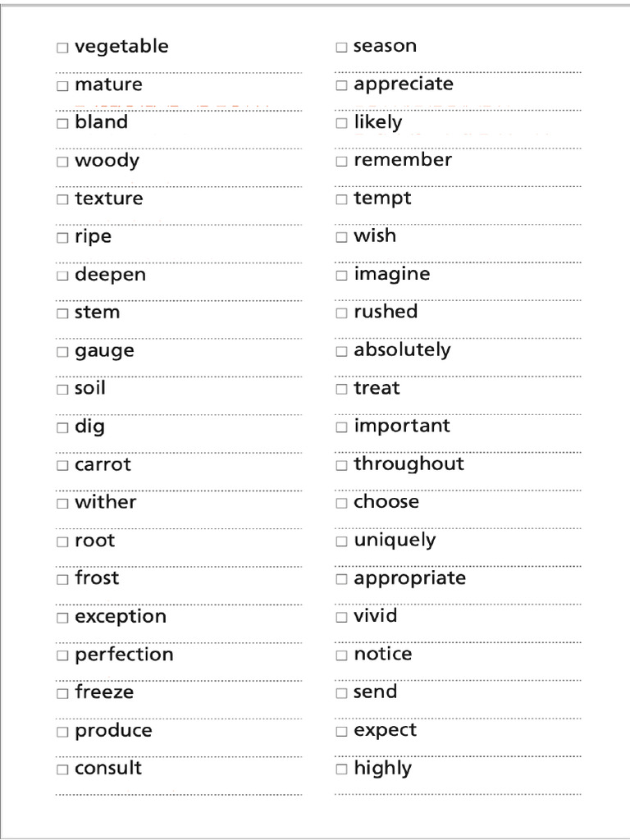Mark the consult checkbox
Image resolution: width=630 pixels, height=840 pixels.
pos(62,769)
